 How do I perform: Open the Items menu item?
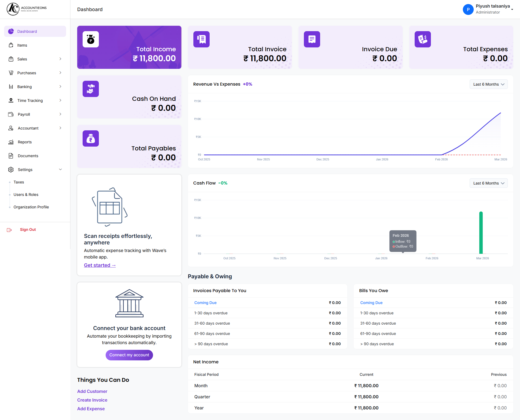pos(22,45)
